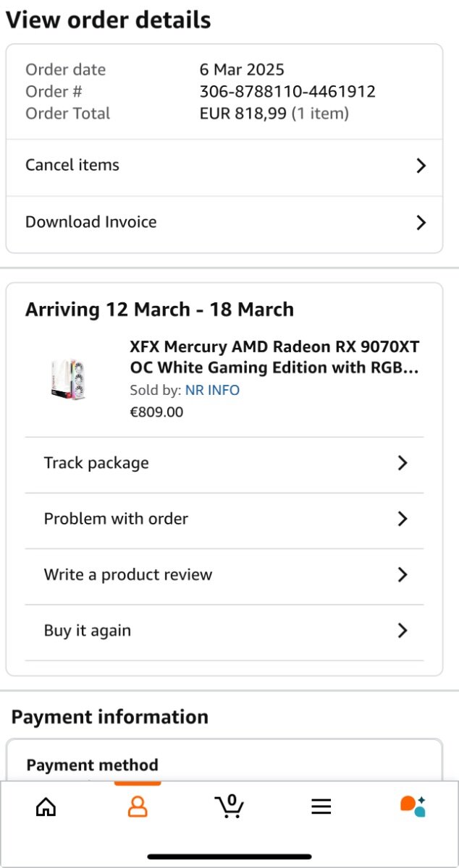Open seller NR INFO link
The width and height of the screenshot is (459, 868).
212,391
